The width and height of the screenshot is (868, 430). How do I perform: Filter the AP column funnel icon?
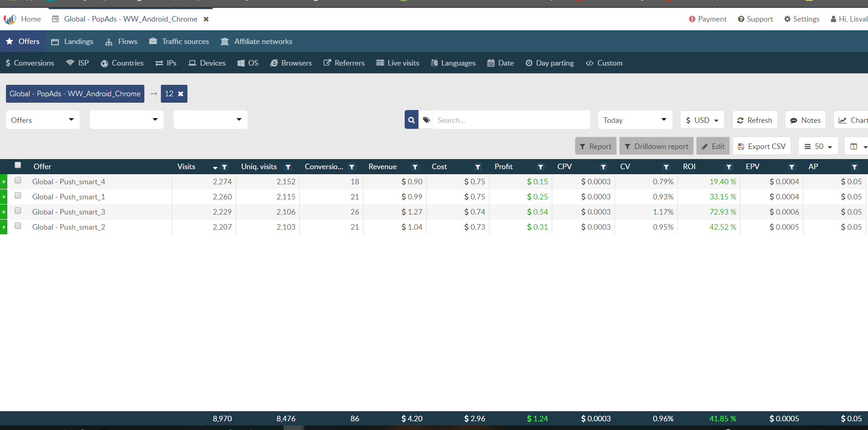[x=854, y=167]
